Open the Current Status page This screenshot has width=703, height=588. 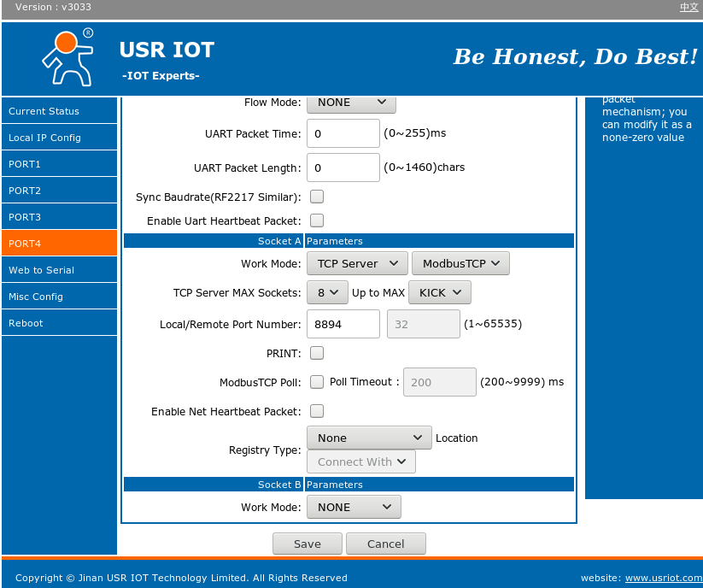click(x=59, y=111)
